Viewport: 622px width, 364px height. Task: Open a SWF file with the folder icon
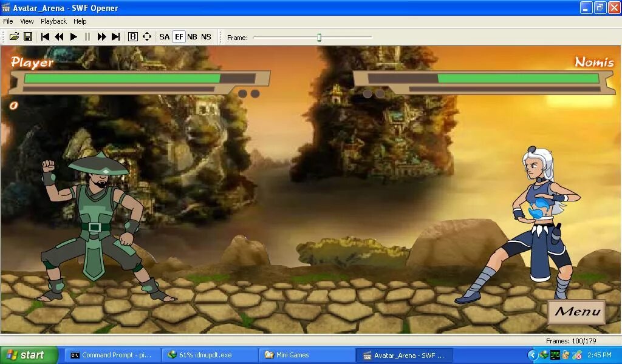15,37
